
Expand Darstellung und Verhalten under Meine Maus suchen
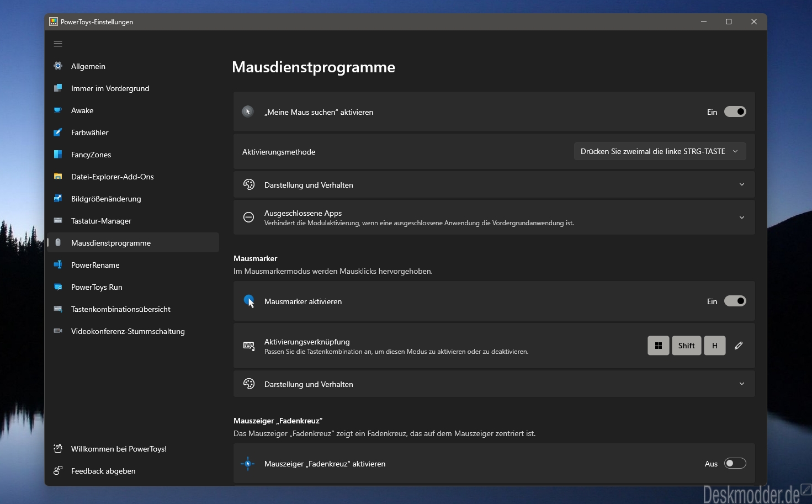click(742, 184)
